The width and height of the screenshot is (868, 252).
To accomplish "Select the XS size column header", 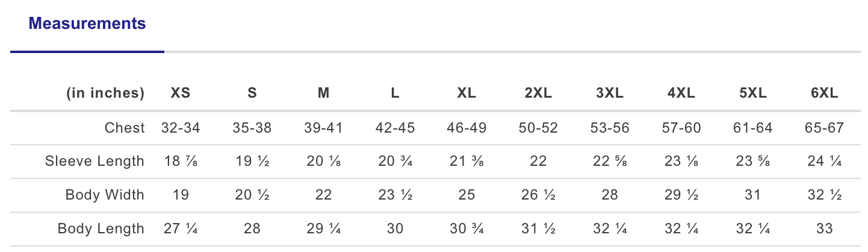I will point(181,93).
